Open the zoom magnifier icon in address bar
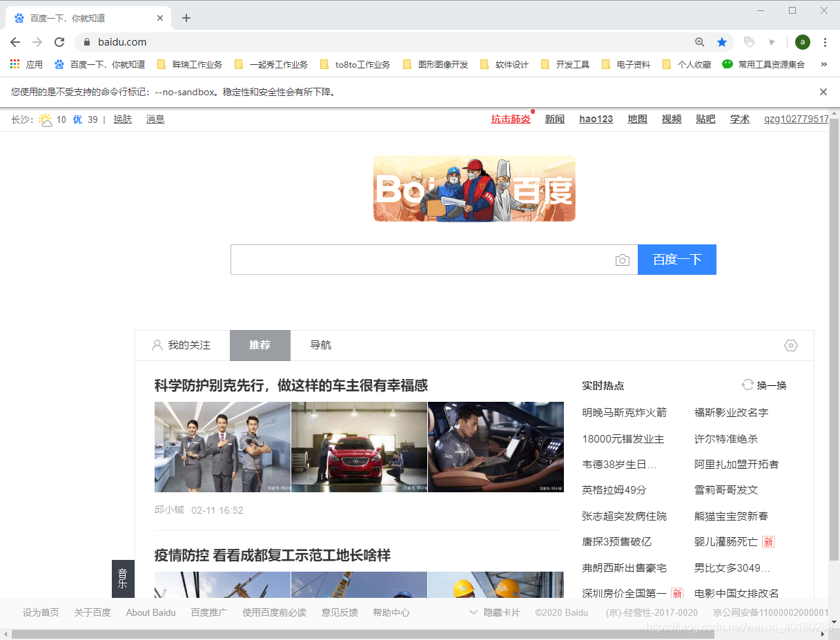 click(x=700, y=42)
